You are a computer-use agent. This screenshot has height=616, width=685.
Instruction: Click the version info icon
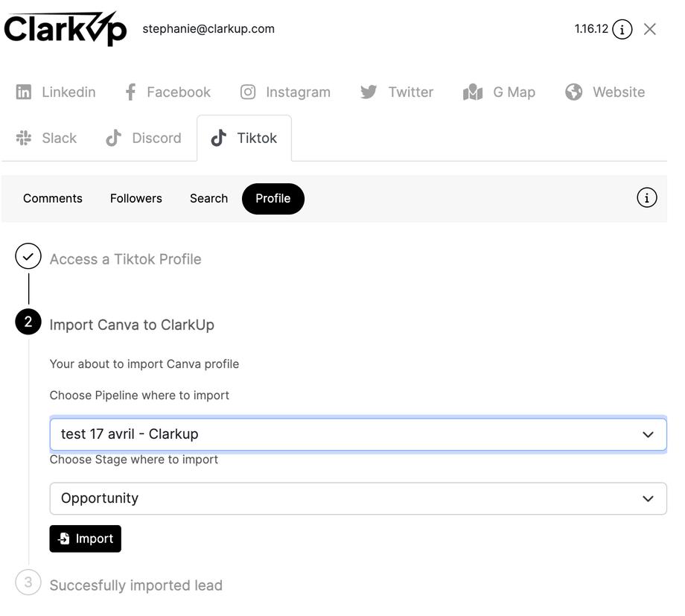click(622, 30)
